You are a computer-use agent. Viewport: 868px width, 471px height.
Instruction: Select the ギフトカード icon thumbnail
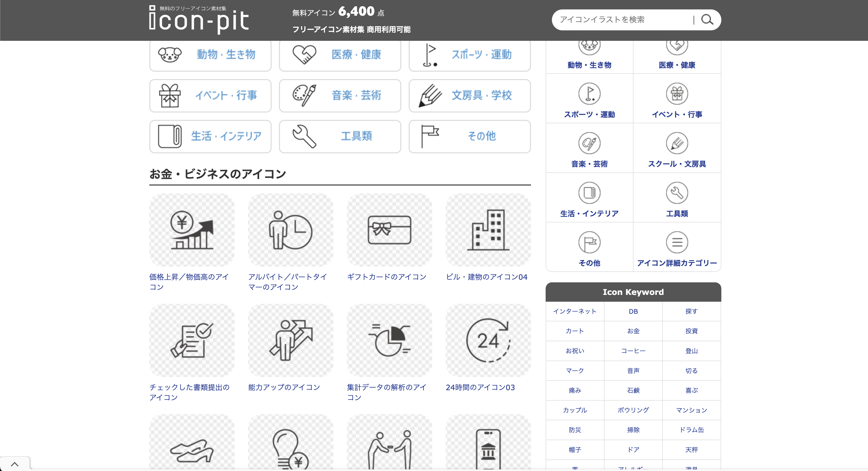point(390,229)
